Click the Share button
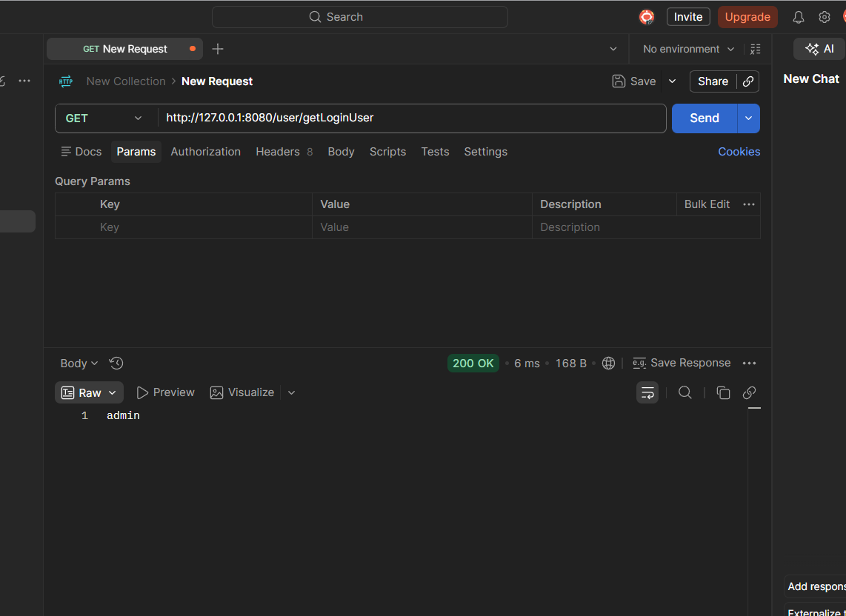 713,81
